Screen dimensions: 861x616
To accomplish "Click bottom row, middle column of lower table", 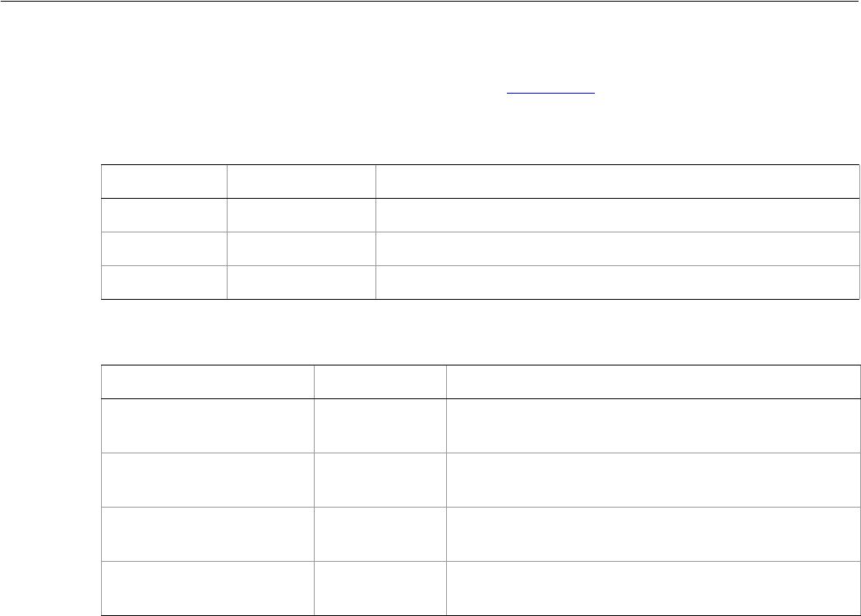I will 380,588.
